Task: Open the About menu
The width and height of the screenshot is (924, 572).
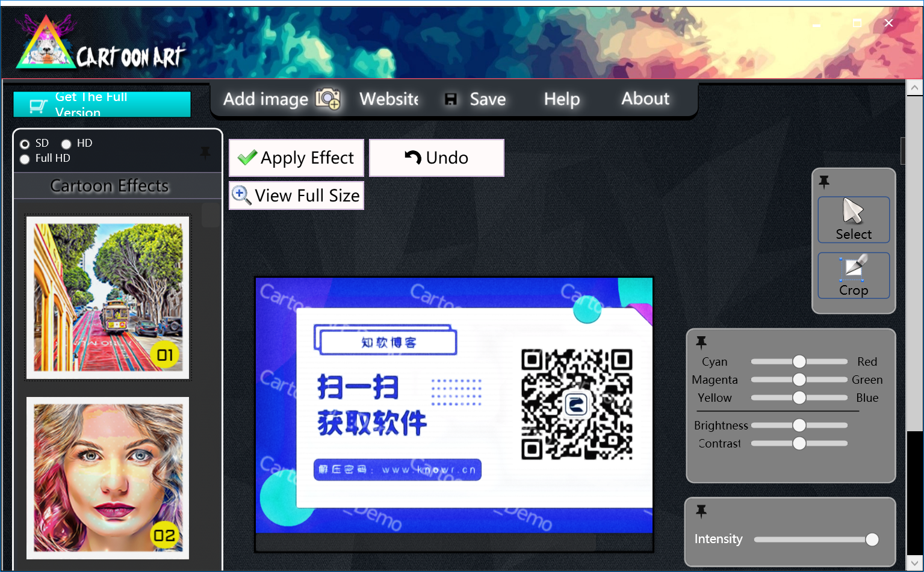Action: click(x=645, y=99)
